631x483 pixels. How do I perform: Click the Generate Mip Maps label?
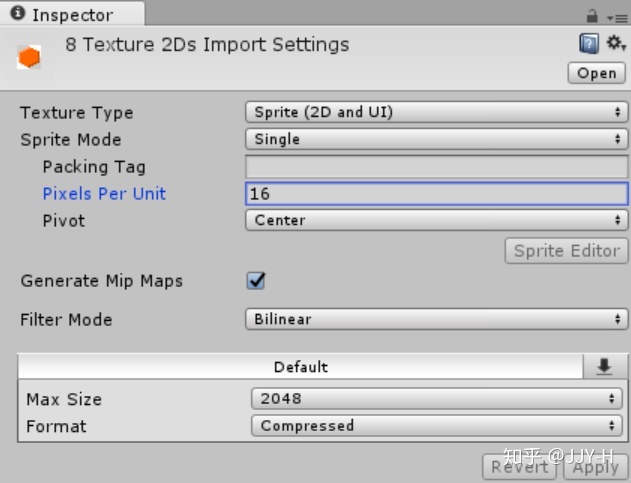101,281
